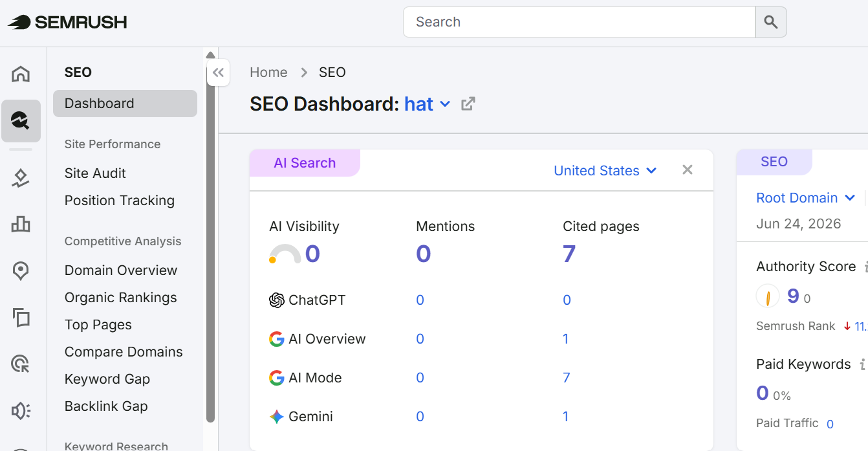Open the target cursor advertising sidebar icon
This screenshot has width=868, height=451.
pyautogui.click(x=21, y=364)
